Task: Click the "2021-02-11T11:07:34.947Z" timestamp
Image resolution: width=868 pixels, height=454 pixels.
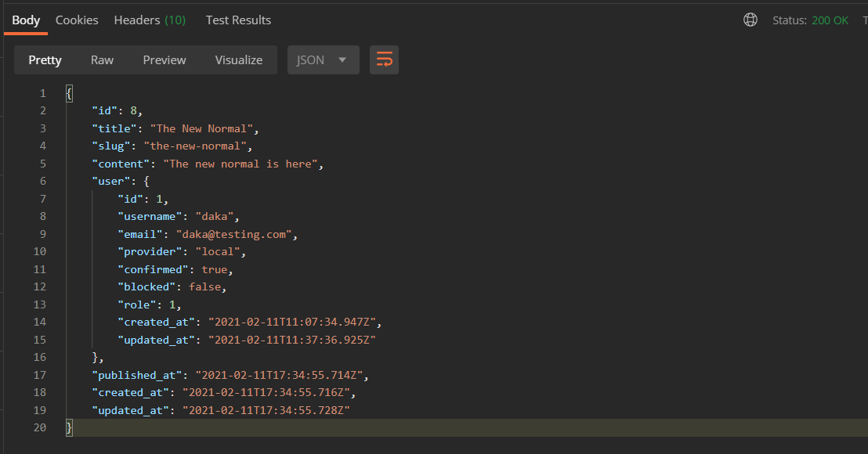Action: [x=292, y=322]
